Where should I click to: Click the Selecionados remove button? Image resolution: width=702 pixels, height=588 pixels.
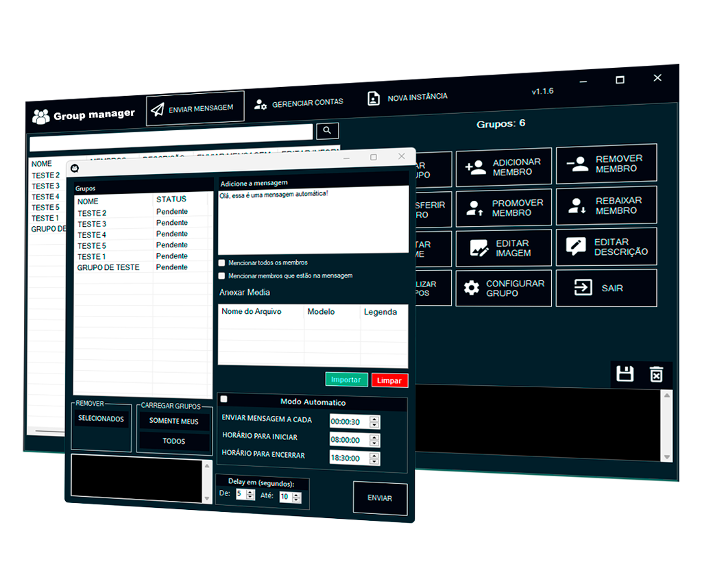101,419
